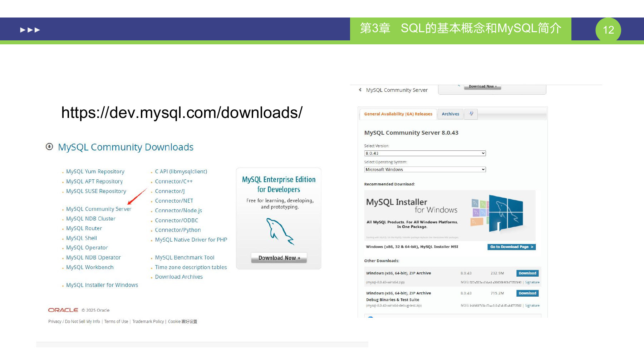
Task: Click Go to Download Page button
Action: [511, 247]
